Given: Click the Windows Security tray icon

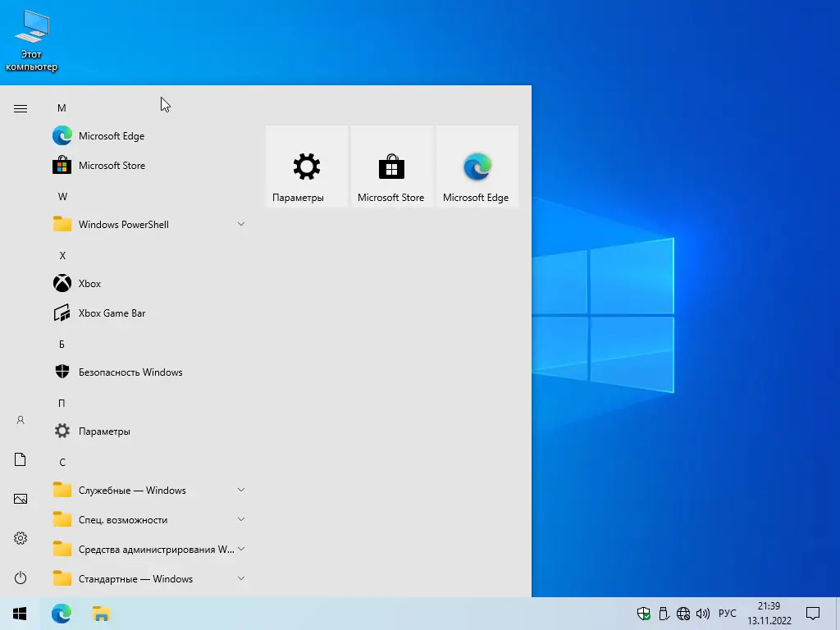Looking at the screenshot, I should 644,614.
